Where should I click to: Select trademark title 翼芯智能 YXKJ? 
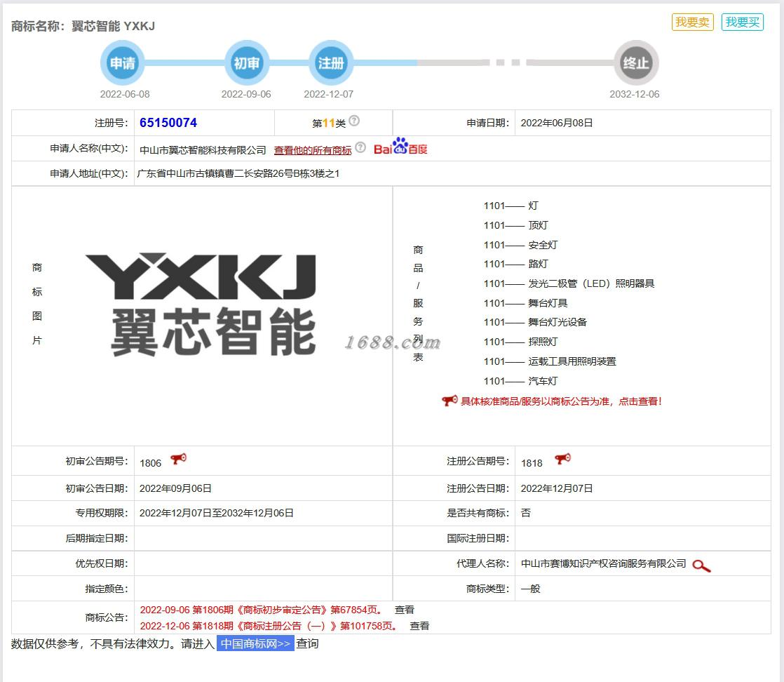pos(113,26)
